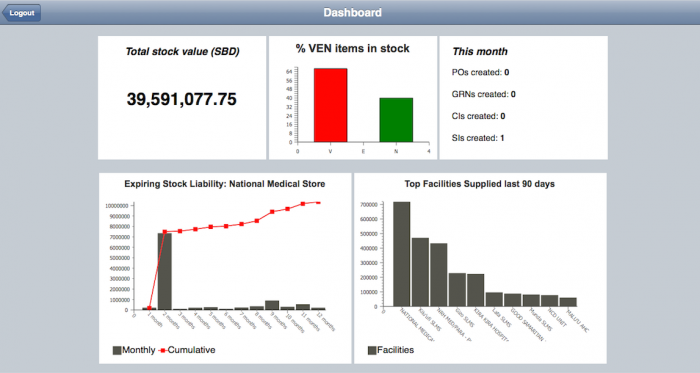The image size is (700, 373).
Task: Click the Cumulative red legend marker
Action: [x=162, y=351]
